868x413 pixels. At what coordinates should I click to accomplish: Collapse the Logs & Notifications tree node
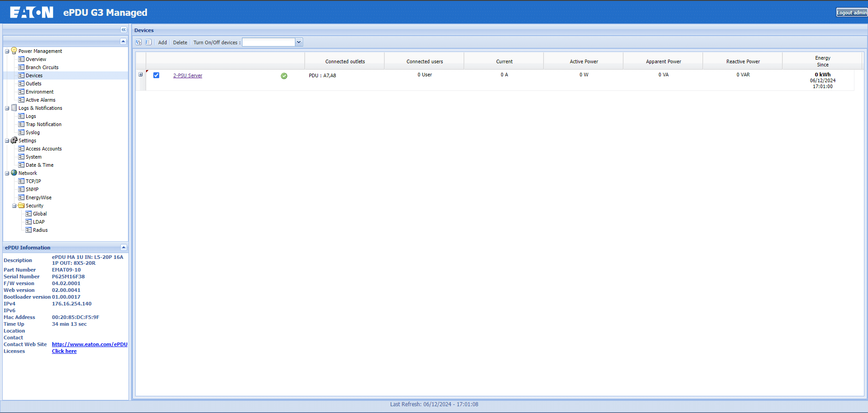coord(7,108)
